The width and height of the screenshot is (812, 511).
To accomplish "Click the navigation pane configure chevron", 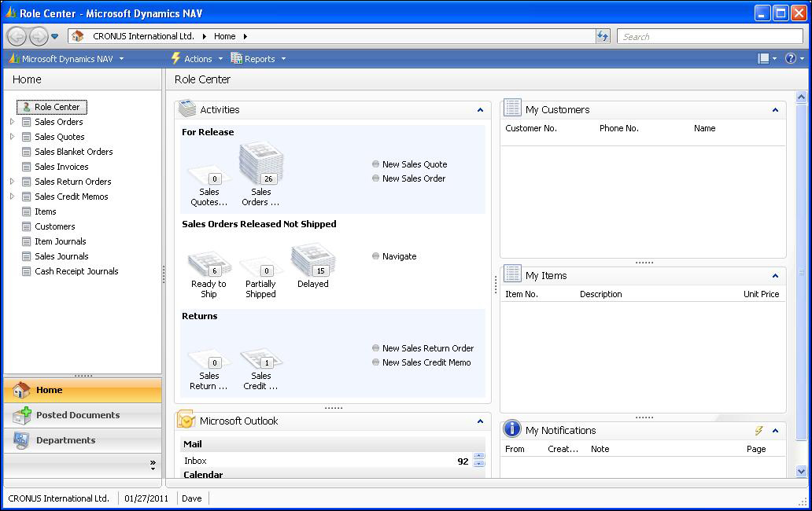I will [153, 465].
